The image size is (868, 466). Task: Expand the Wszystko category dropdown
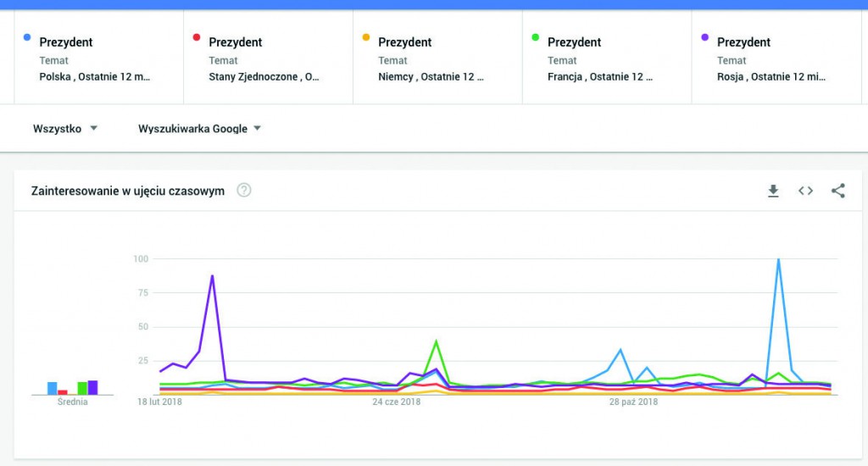[x=65, y=129]
